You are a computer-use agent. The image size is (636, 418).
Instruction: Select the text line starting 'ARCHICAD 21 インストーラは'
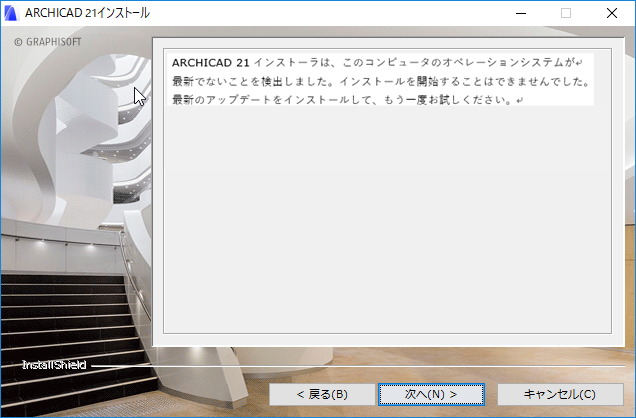point(377,63)
